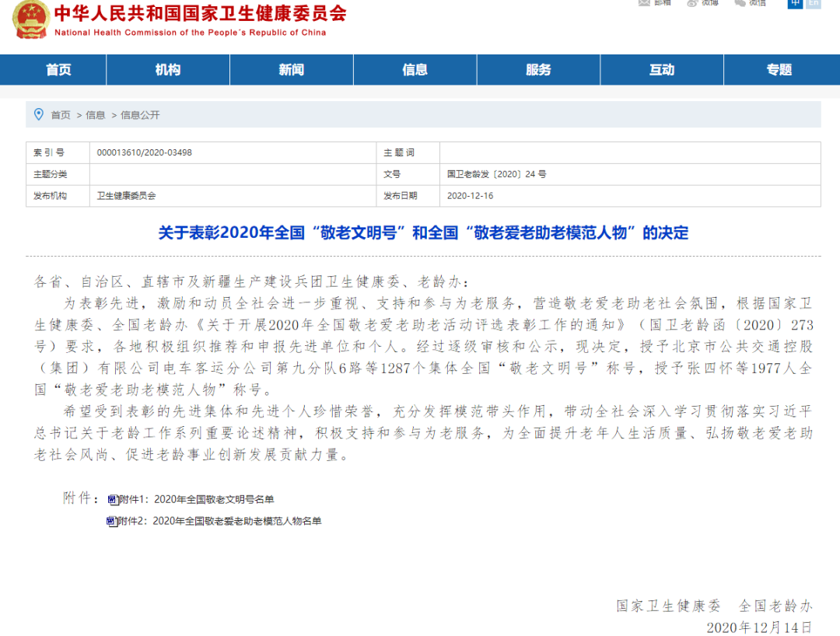Click the blue article title about 敬老文明号
The height and width of the screenshot is (636, 840).
coord(423,233)
